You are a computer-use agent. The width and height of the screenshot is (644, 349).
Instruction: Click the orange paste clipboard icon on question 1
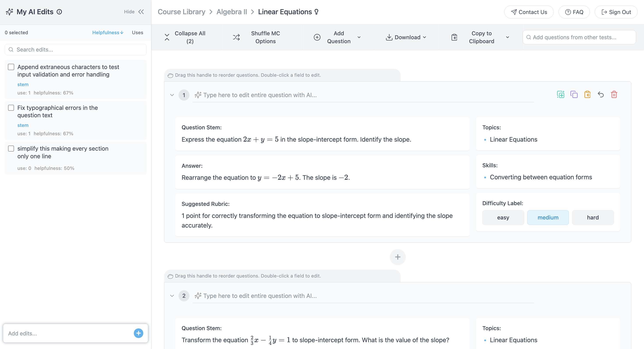[x=587, y=94]
